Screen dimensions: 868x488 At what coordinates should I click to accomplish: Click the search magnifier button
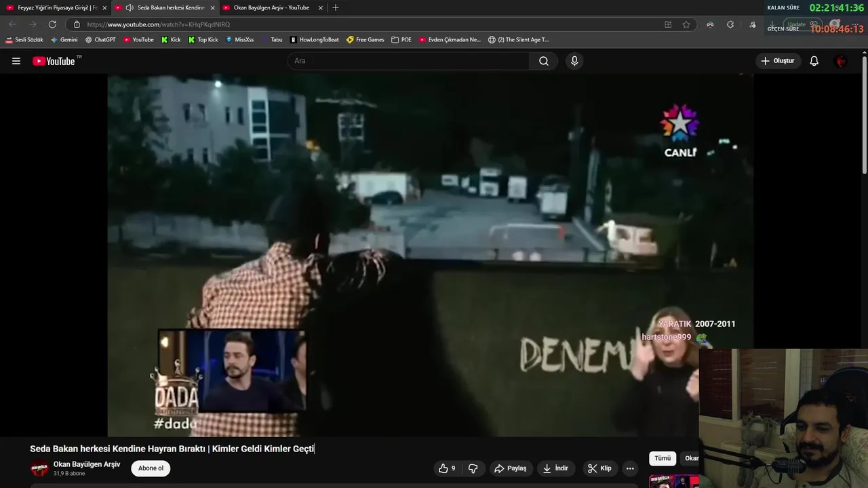click(544, 61)
